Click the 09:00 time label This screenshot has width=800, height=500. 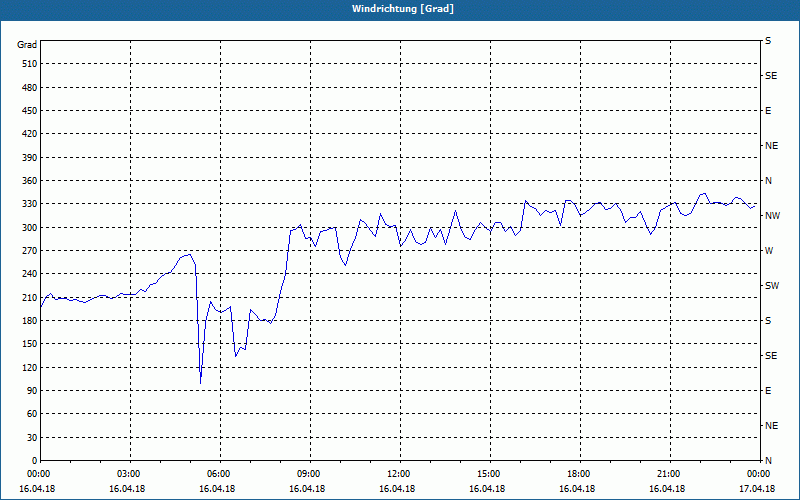pyautogui.click(x=310, y=474)
